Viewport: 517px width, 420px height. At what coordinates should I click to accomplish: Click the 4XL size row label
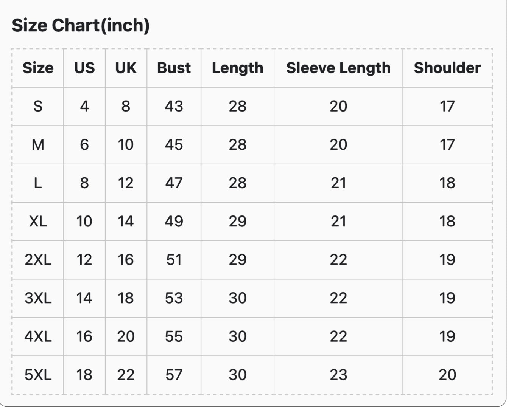tap(38, 336)
